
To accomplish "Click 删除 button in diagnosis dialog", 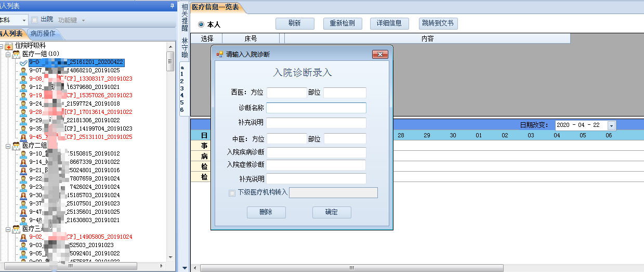I will (x=266, y=212).
